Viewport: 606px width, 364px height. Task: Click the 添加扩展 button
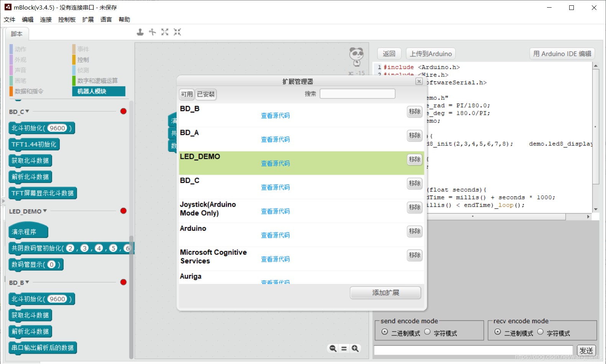[x=385, y=293]
